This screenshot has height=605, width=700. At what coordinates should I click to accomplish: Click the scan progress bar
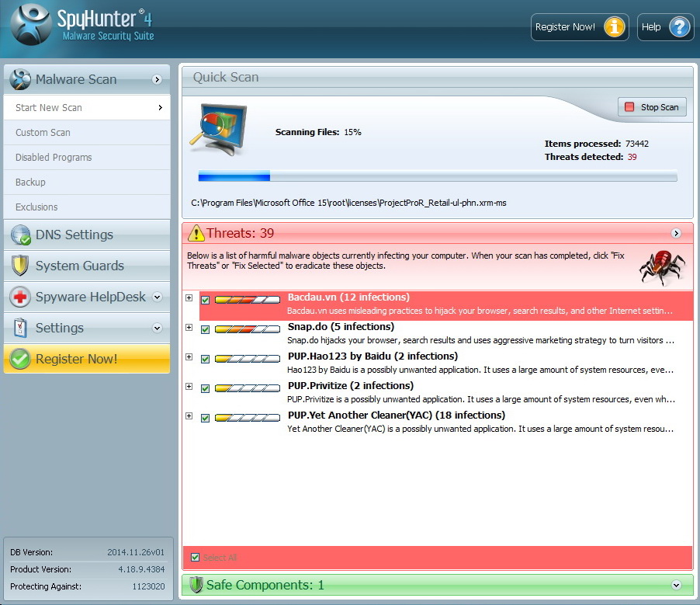(x=438, y=176)
